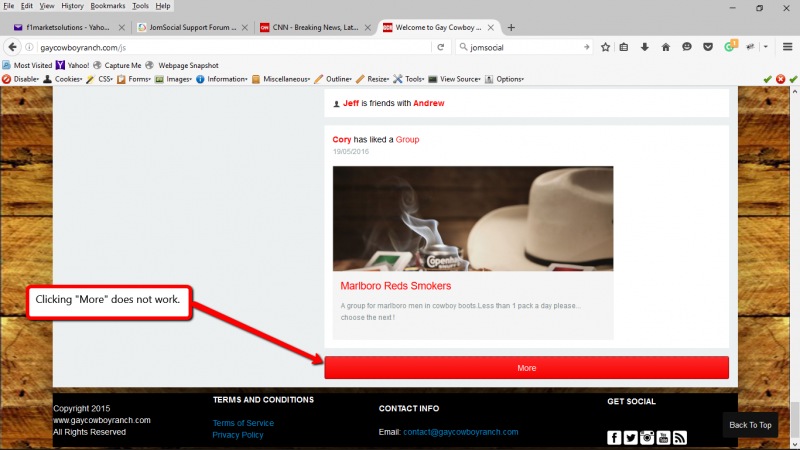800x450 pixels.
Task: Go back with the browser back arrow
Action: point(12,47)
